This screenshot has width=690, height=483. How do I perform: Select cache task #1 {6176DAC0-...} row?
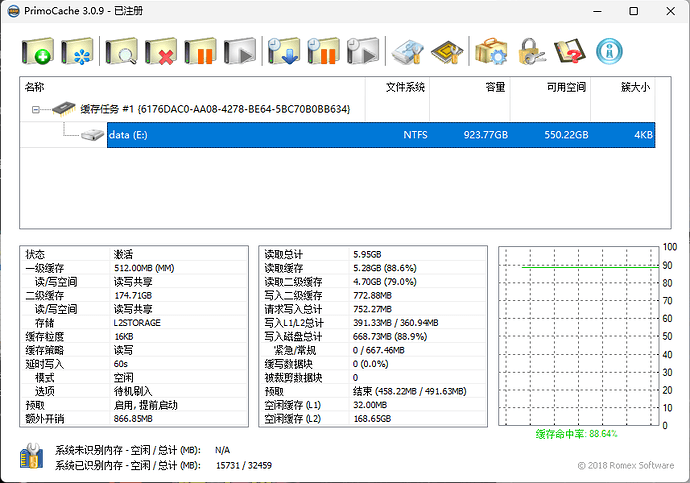[215, 109]
